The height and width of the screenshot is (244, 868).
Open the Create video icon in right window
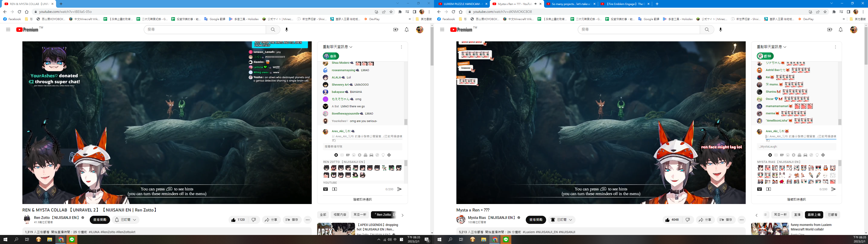(x=830, y=30)
